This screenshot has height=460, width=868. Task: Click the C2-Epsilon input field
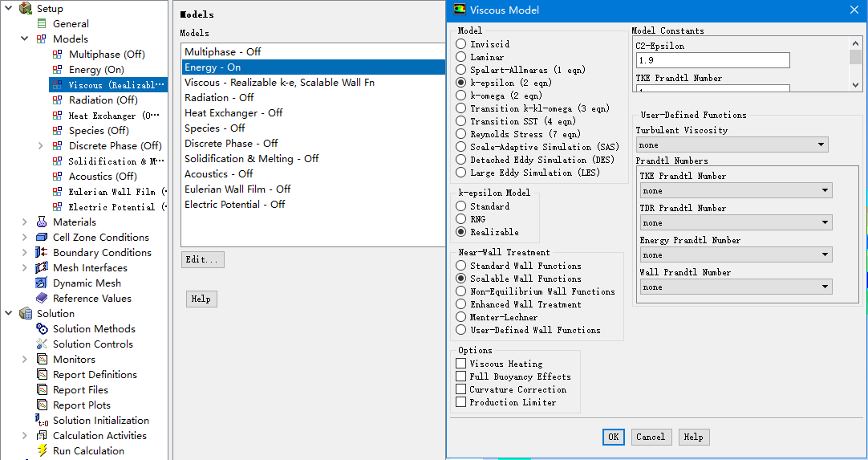[x=712, y=61]
